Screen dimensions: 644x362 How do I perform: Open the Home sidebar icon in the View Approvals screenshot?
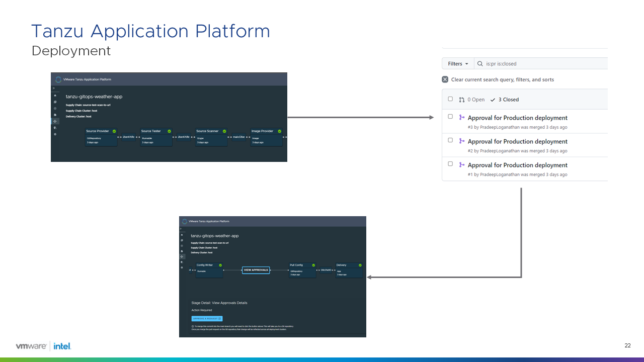[x=182, y=235]
